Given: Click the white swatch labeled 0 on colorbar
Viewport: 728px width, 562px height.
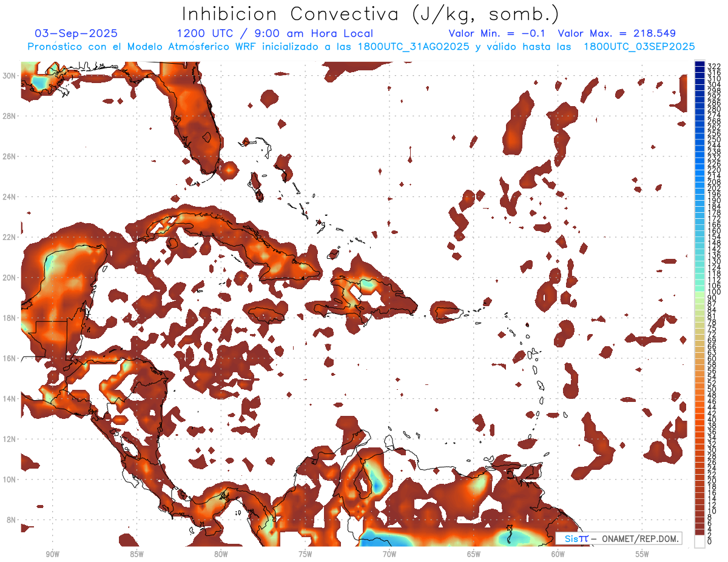Looking at the screenshot, I should point(700,541).
